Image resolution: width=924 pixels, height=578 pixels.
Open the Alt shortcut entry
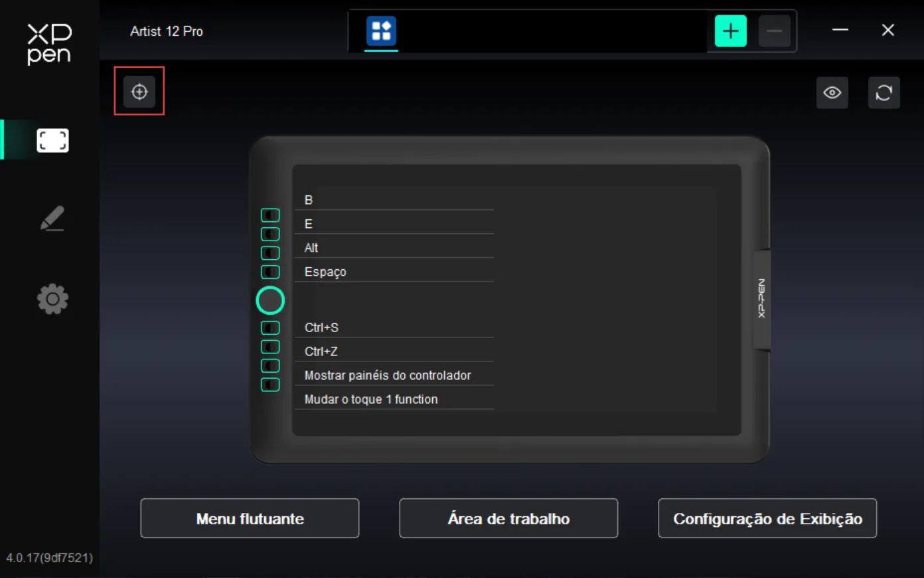394,247
